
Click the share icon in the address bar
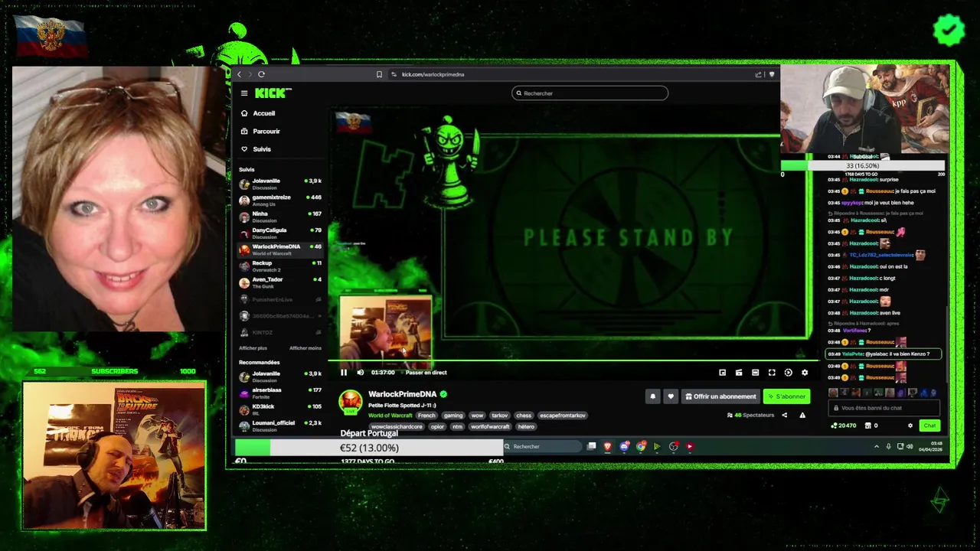tap(758, 74)
